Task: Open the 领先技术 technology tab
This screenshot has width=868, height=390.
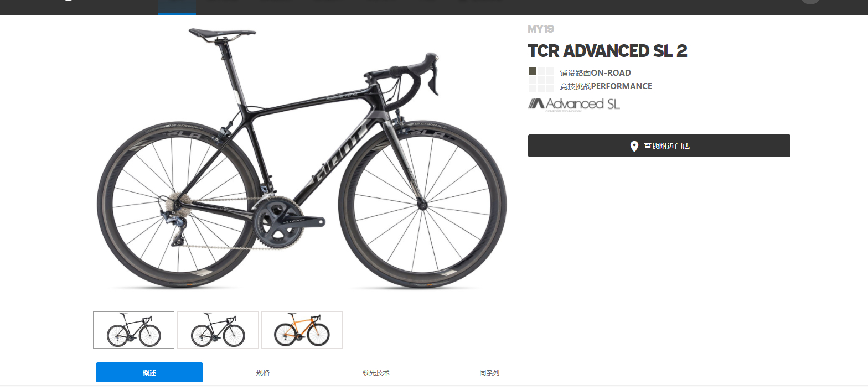Action: (376, 373)
